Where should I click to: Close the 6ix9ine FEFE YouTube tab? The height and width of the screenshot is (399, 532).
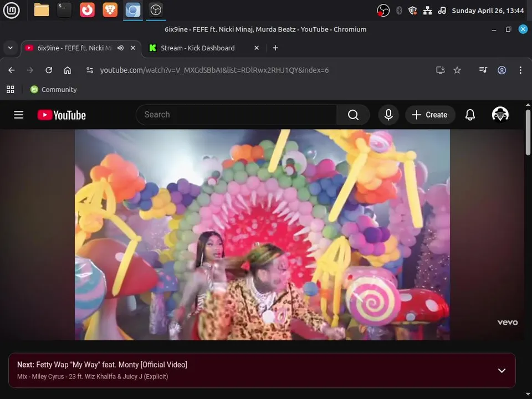coord(133,48)
